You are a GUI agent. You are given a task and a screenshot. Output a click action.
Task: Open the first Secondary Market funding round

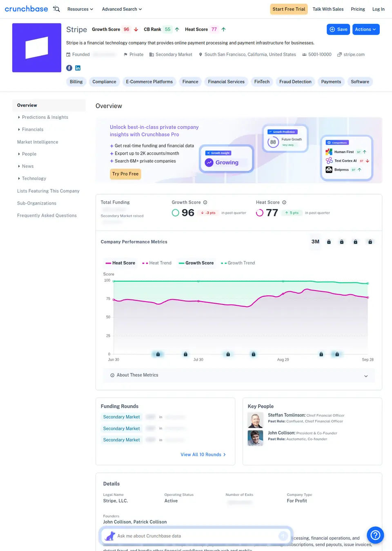(x=121, y=417)
